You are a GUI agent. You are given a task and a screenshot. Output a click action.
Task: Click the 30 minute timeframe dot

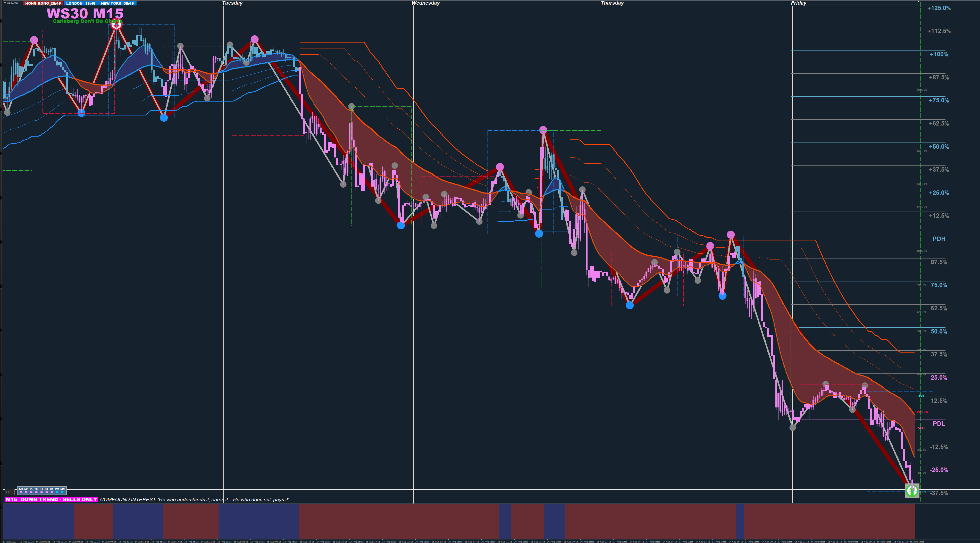(37, 492)
